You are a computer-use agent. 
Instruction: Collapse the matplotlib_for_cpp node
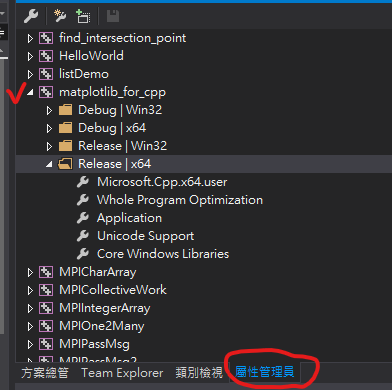[30, 92]
